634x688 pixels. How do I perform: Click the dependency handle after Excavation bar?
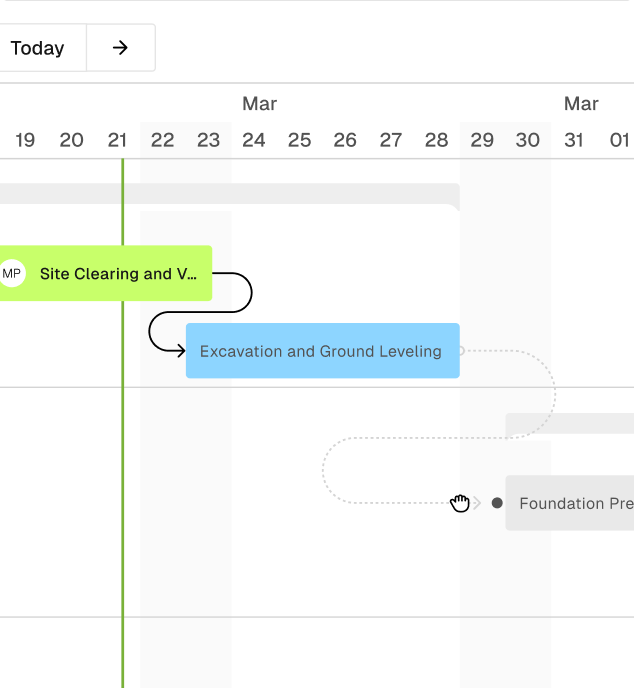pos(461,351)
